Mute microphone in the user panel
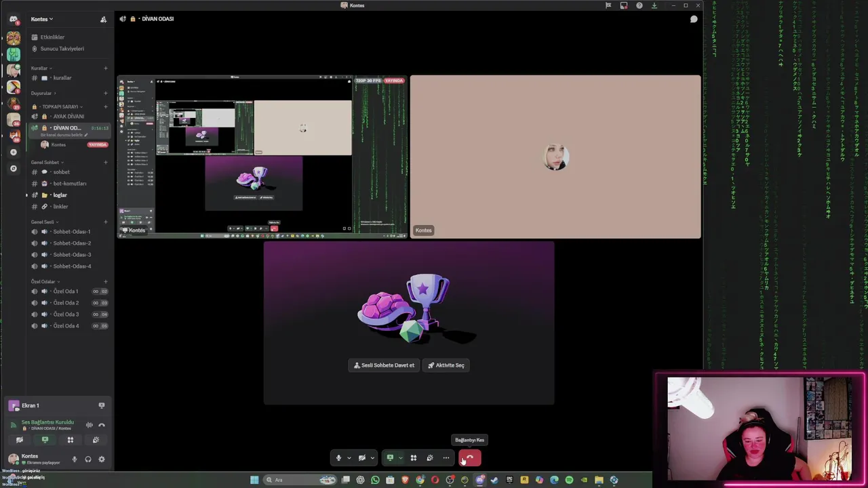The width and height of the screenshot is (868, 488). (75, 460)
